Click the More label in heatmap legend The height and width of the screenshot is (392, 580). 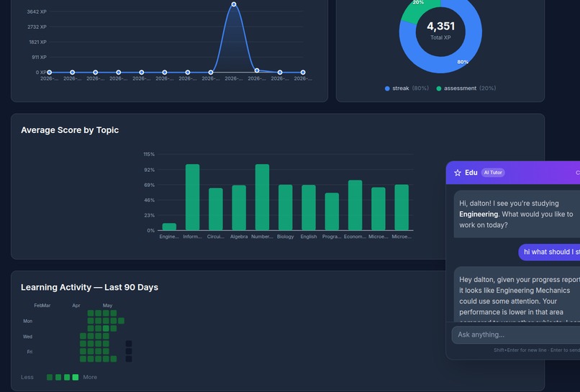click(90, 377)
